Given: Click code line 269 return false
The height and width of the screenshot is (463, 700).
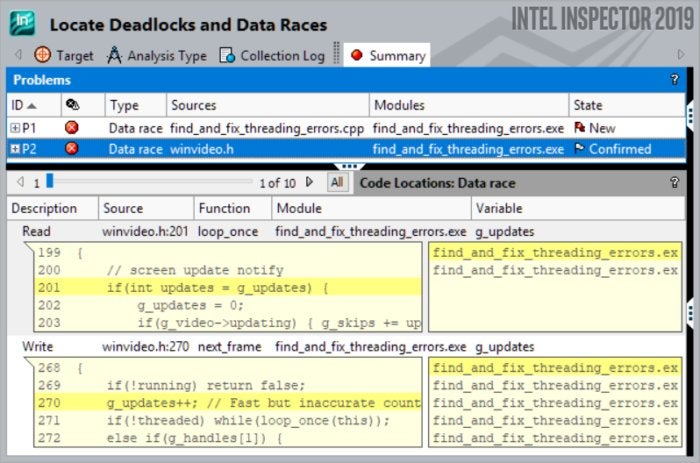Looking at the screenshot, I should [228, 385].
